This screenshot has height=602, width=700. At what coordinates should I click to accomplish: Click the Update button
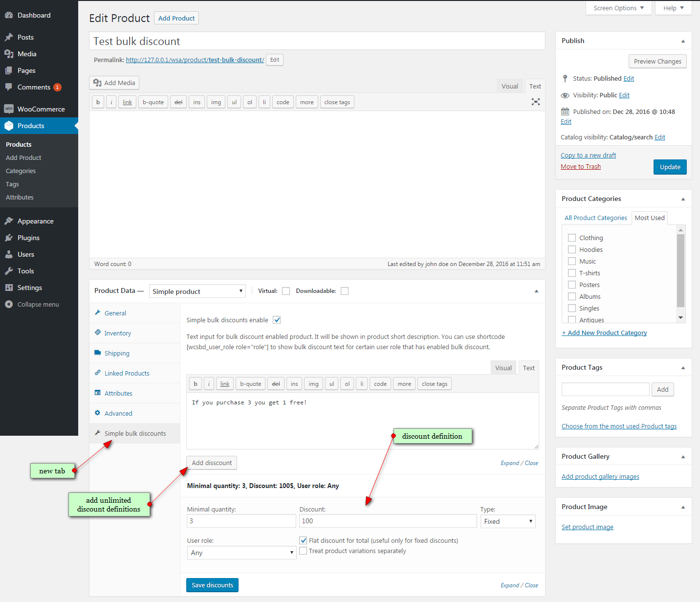coord(670,167)
